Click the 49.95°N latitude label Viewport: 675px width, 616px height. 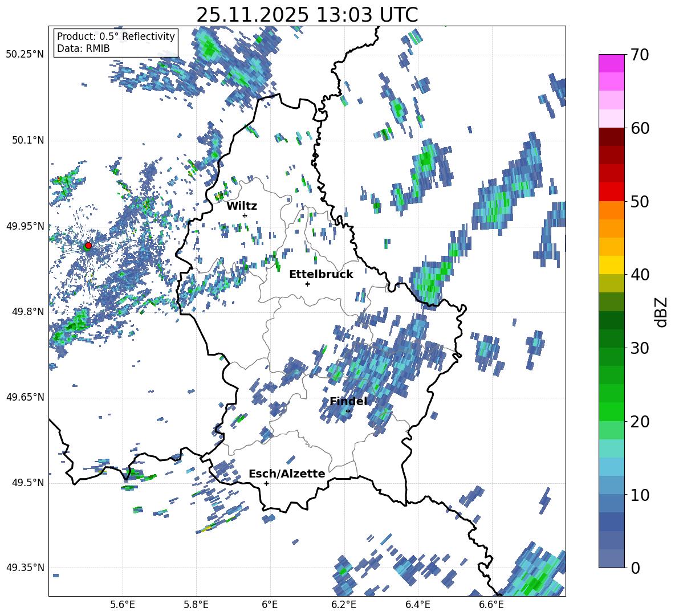point(25,226)
